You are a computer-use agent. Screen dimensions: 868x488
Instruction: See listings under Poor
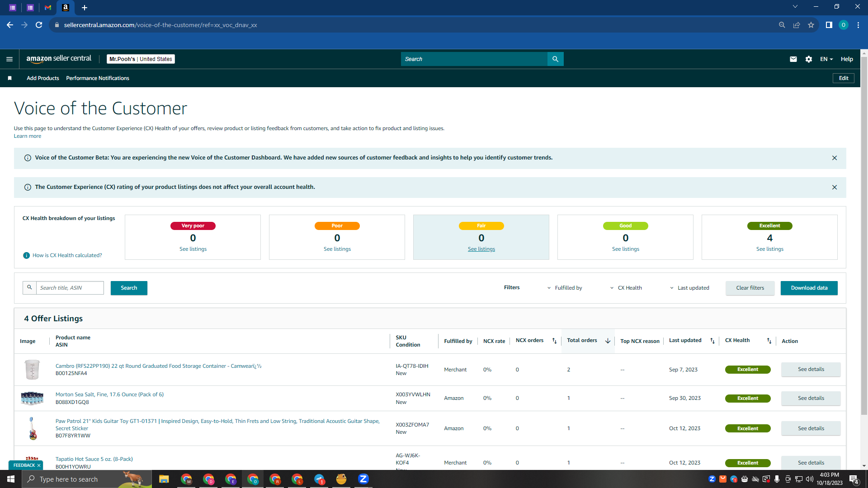coord(337,249)
